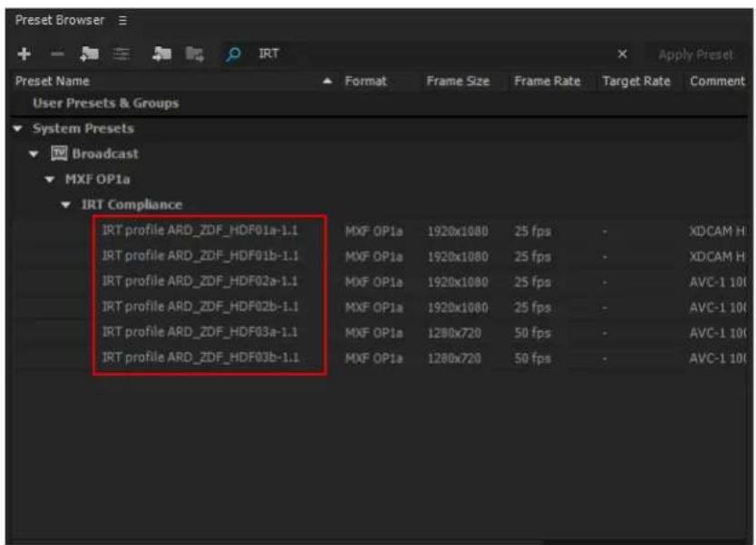Select the IRT Compliance tree label
The width and height of the screenshot is (756, 545).
pyautogui.click(x=131, y=205)
